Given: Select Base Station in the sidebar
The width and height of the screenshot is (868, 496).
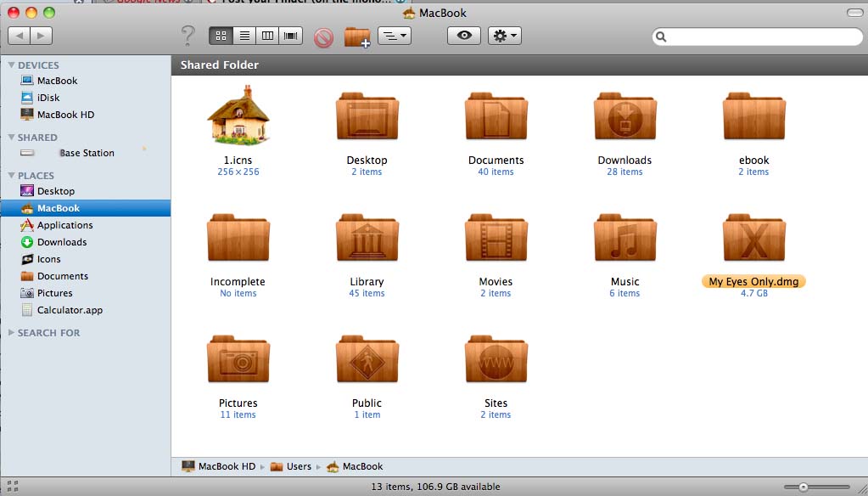Looking at the screenshot, I should (x=85, y=153).
